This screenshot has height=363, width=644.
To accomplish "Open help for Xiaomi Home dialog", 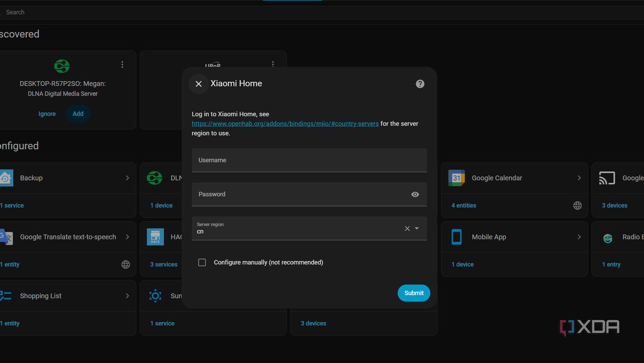I will click(x=420, y=84).
